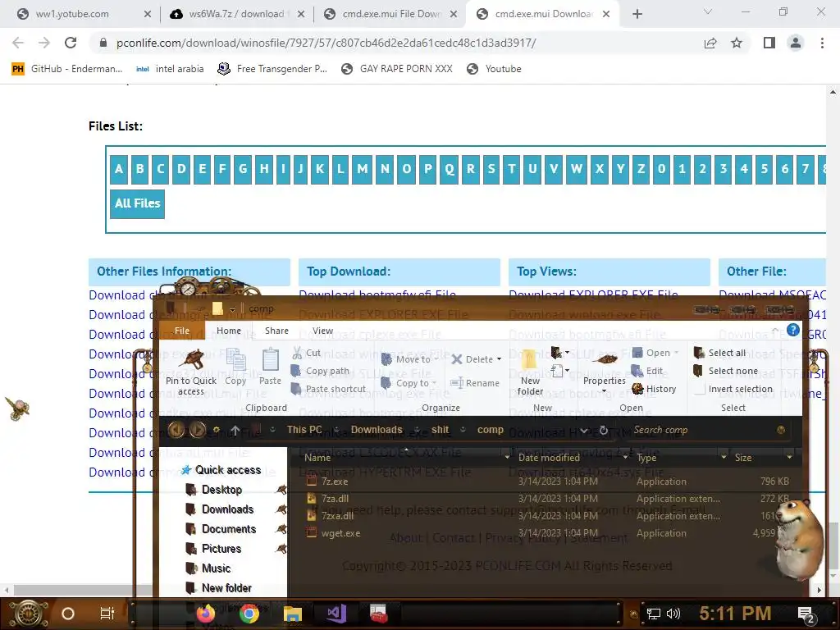Open address bar history dropdown in Explorer
The width and height of the screenshot is (840, 630).
click(584, 430)
